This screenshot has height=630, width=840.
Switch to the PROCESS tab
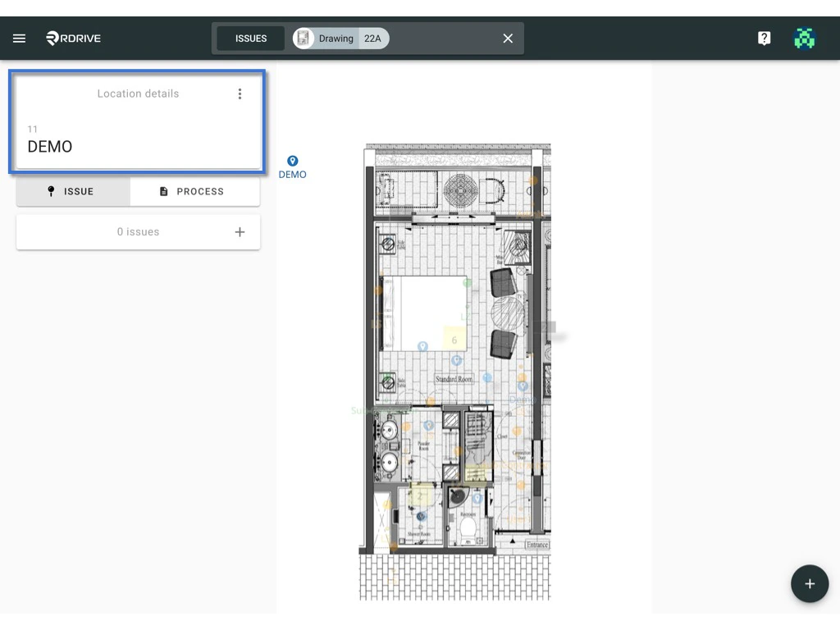tap(195, 191)
